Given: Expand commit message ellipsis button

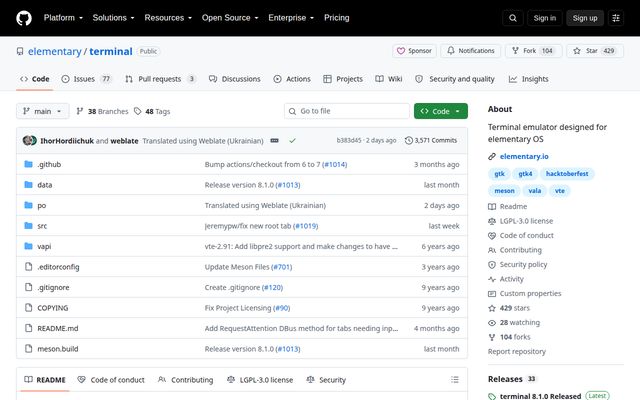Looking at the screenshot, I should pyautogui.click(x=274, y=140).
